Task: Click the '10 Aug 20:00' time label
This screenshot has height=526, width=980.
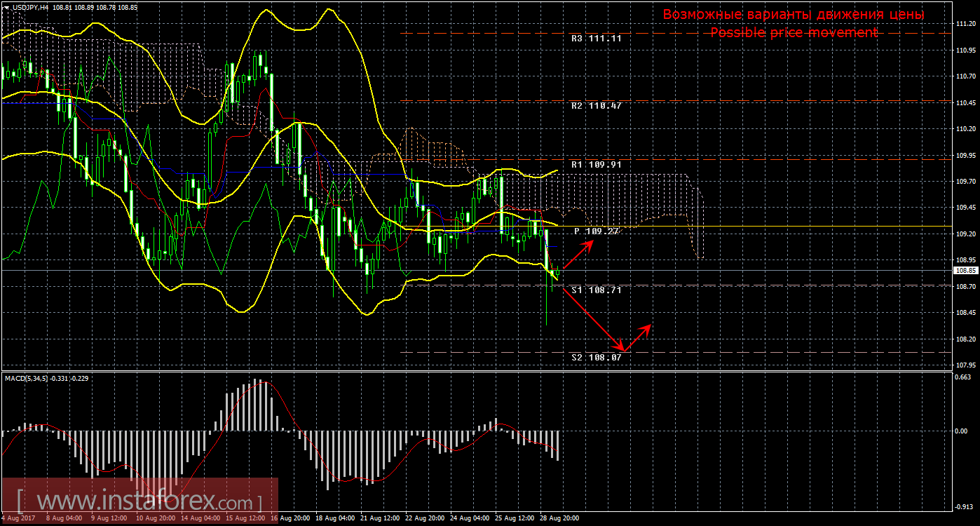Action: click(155, 518)
